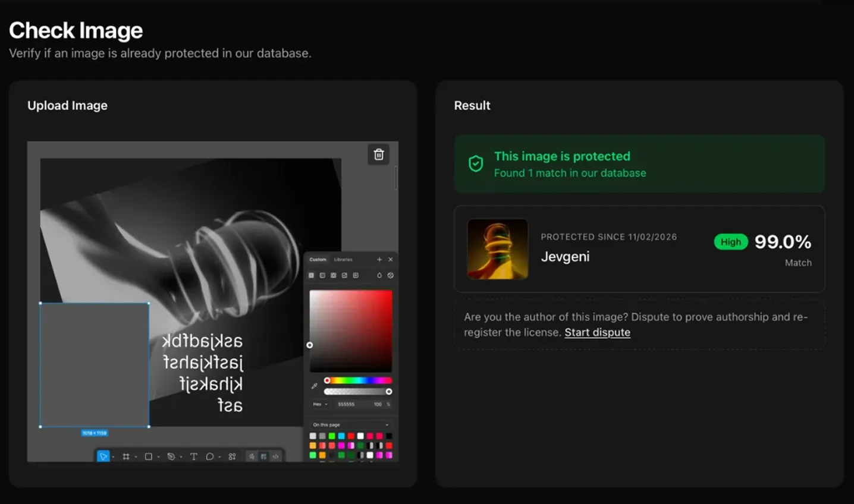Select the Rectangle shape tool in the Figma preview
Viewport: 854px width, 504px height.
[x=148, y=456]
